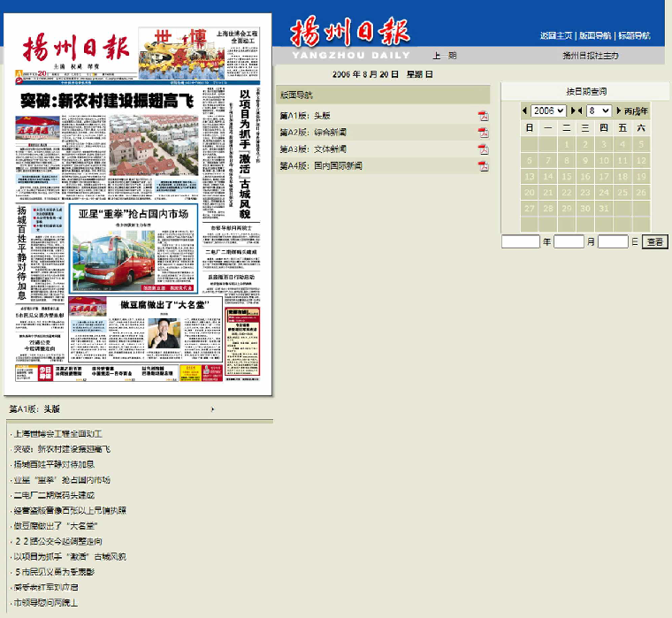Open the month dropdown showing 8
The image size is (672, 618).
[x=599, y=111]
